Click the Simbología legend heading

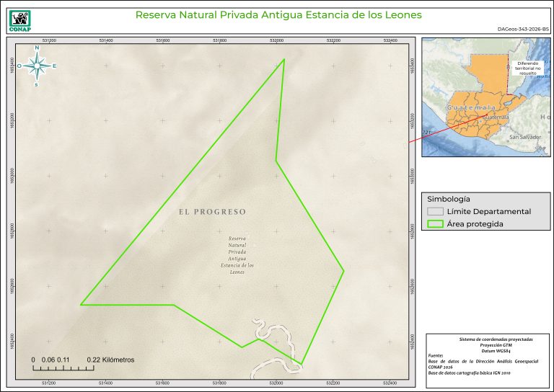[449, 198]
